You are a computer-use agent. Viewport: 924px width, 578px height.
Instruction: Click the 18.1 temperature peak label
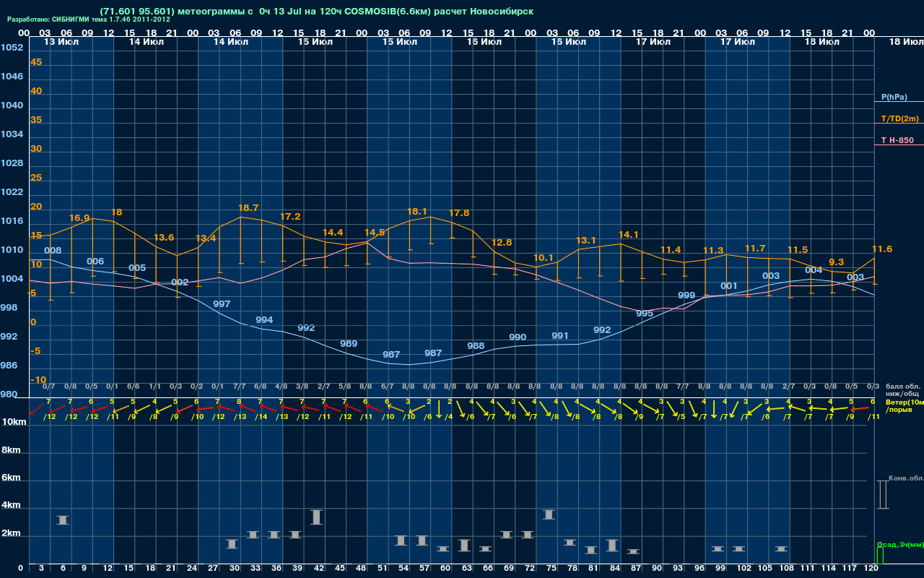coord(417,212)
